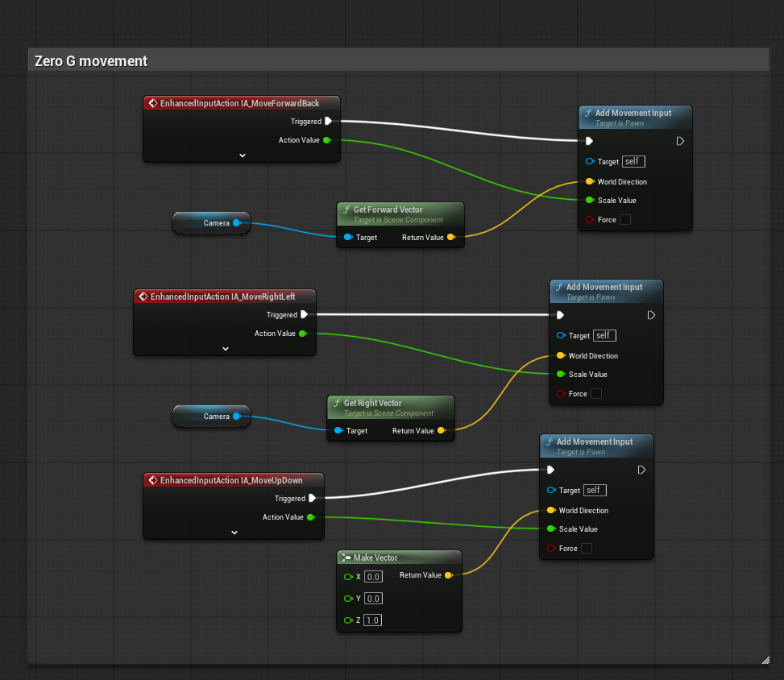Screen dimensions: 784x680
Task: Click the Return Value pin of Make Vector
Action: click(x=449, y=575)
